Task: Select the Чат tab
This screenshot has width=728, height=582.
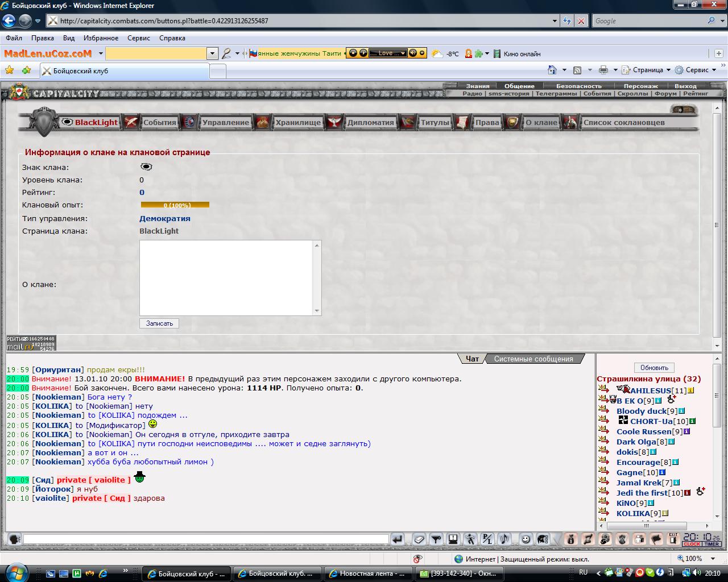Action: tap(471, 359)
